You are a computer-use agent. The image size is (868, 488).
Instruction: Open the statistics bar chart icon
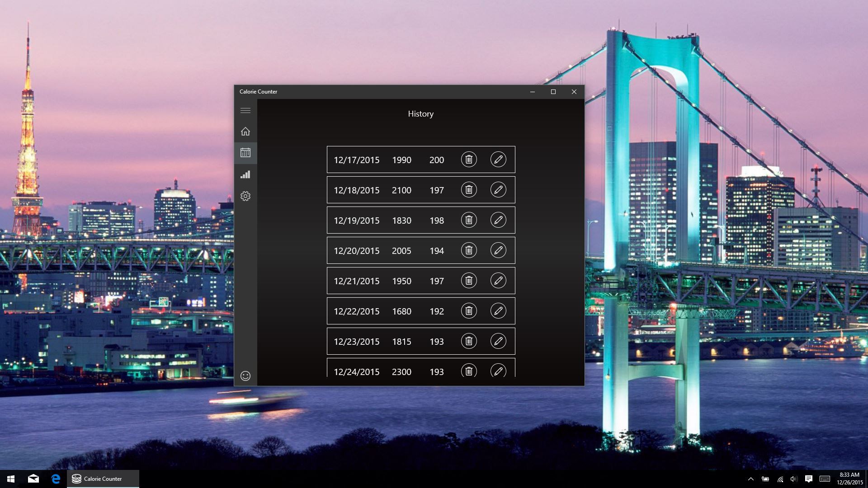[x=245, y=174]
